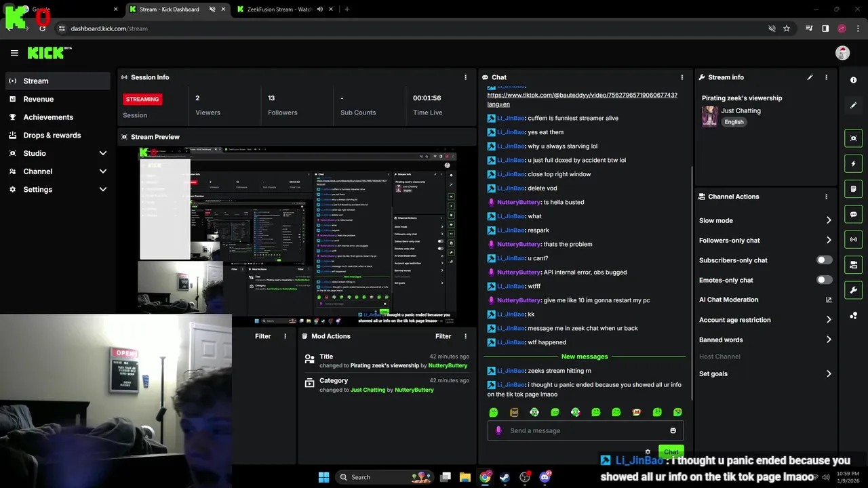The height and width of the screenshot is (488, 868).
Task: Edit Stream info with the pencil icon
Action: (810, 77)
